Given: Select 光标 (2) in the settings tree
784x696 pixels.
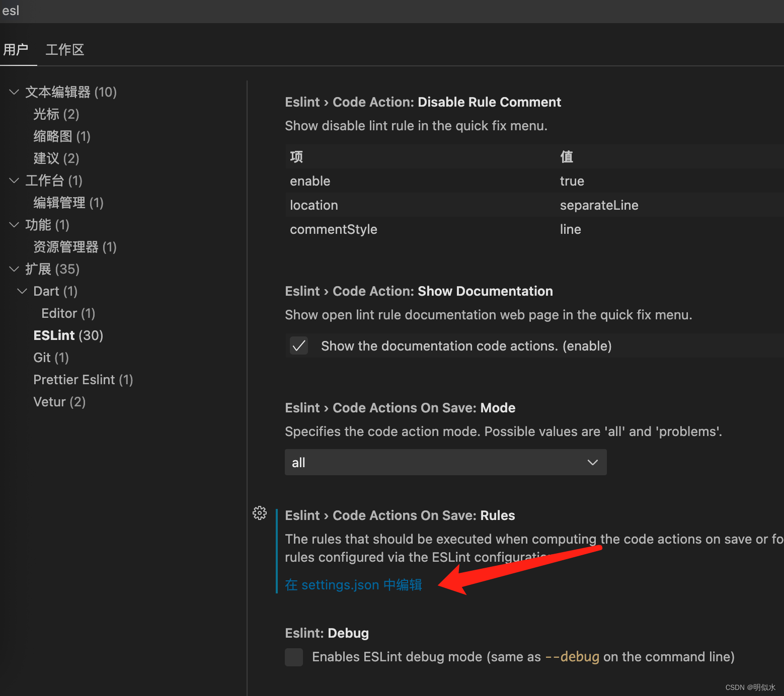Looking at the screenshot, I should pos(56,114).
